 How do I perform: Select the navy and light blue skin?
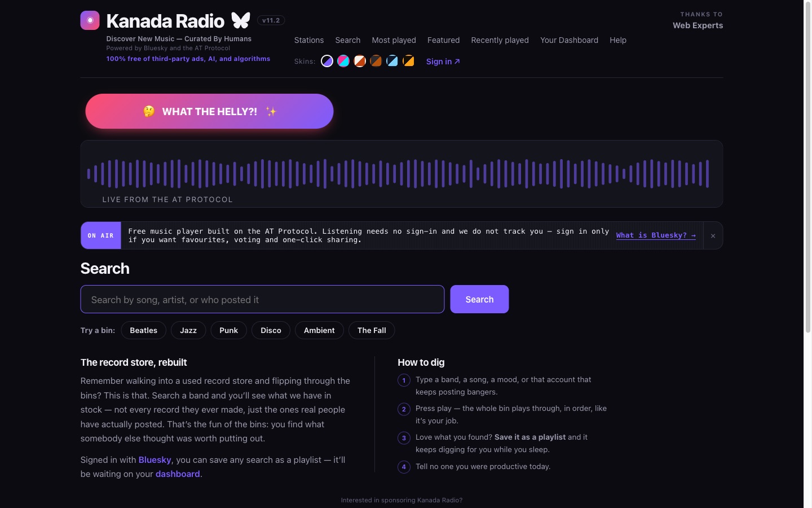(x=392, y=61)
